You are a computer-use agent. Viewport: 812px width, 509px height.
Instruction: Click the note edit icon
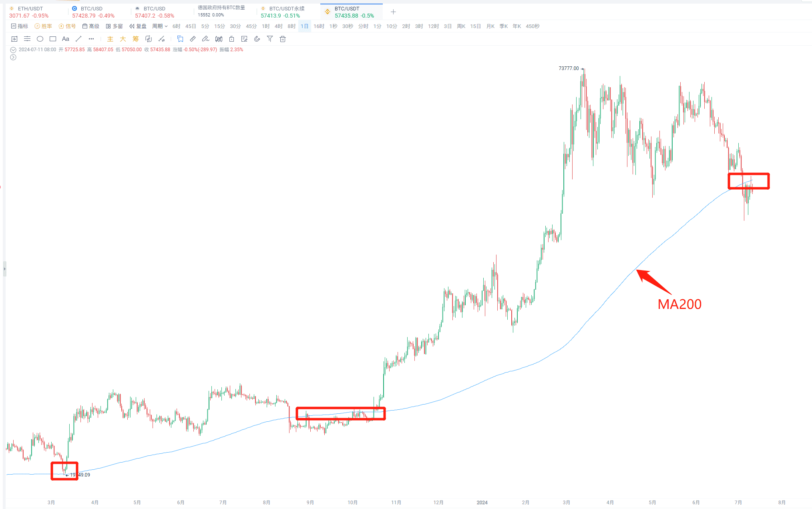244,39
